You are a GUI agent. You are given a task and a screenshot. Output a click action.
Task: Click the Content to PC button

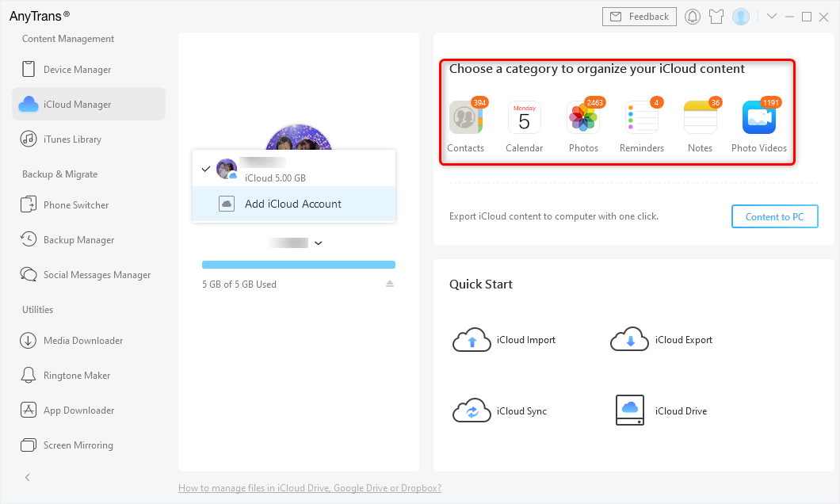775,216
